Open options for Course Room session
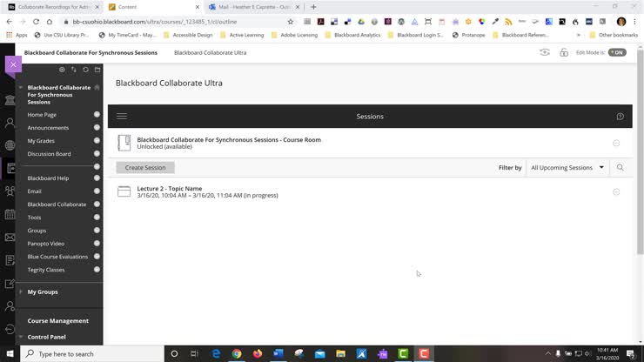This screenshot has width=644, height=362. coord(616,143)
